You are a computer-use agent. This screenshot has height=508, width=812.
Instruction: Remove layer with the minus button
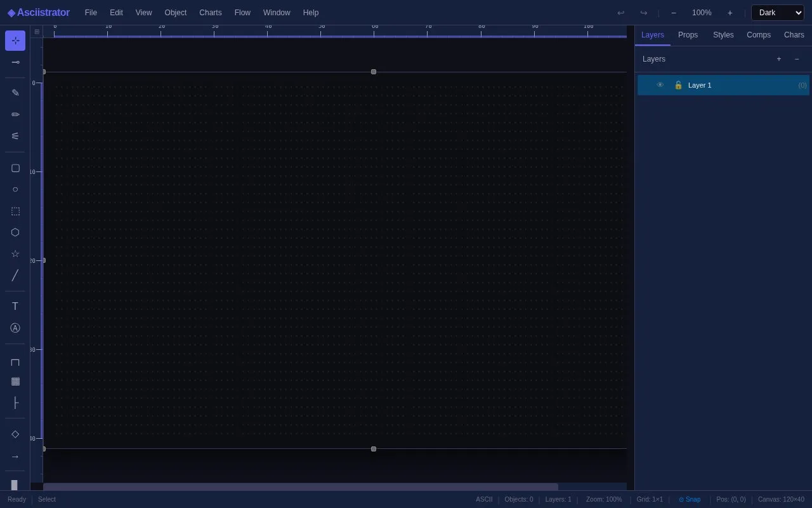(x=797, y=59)
